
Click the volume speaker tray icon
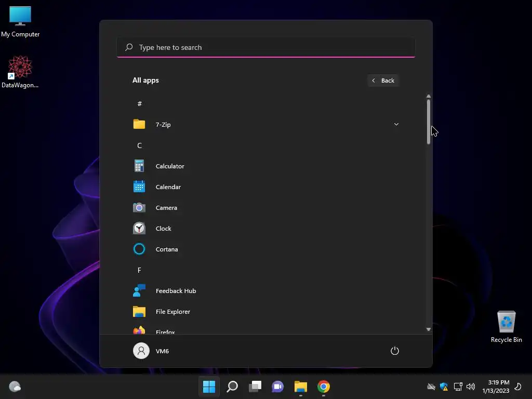coord(471,387)
